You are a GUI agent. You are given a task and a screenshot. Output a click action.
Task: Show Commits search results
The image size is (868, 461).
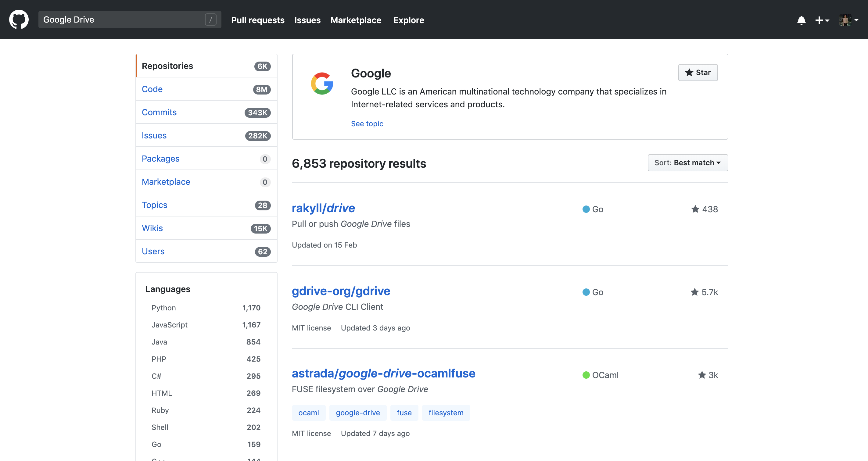[x=206, y=112]
